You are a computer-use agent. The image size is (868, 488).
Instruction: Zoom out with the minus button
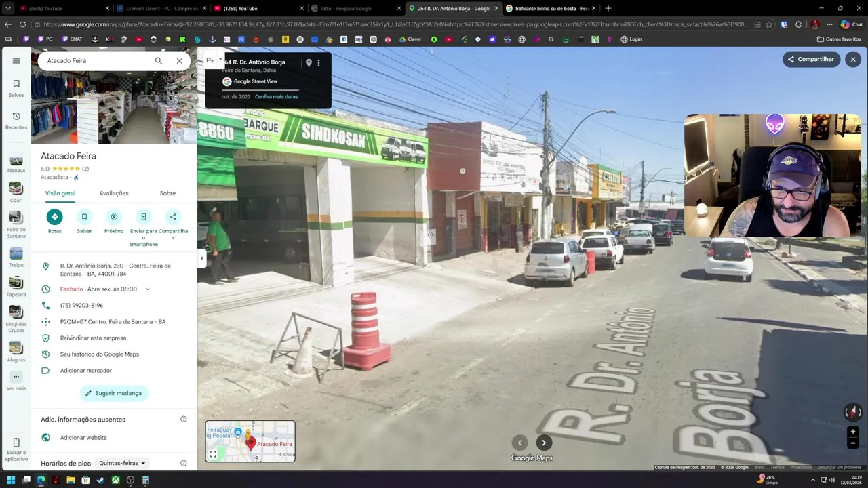click(853, 443)
